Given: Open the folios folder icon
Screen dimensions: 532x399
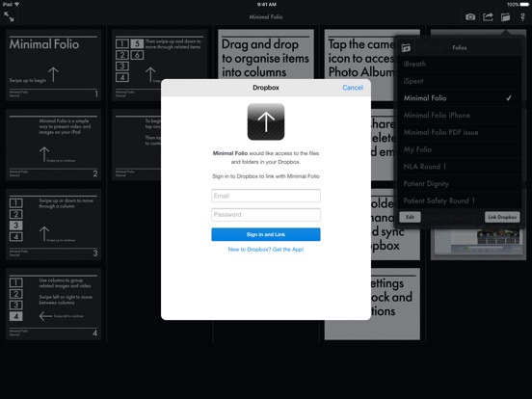Looking at the screenshot, I should pyautogui.click(x=506, y=17).
